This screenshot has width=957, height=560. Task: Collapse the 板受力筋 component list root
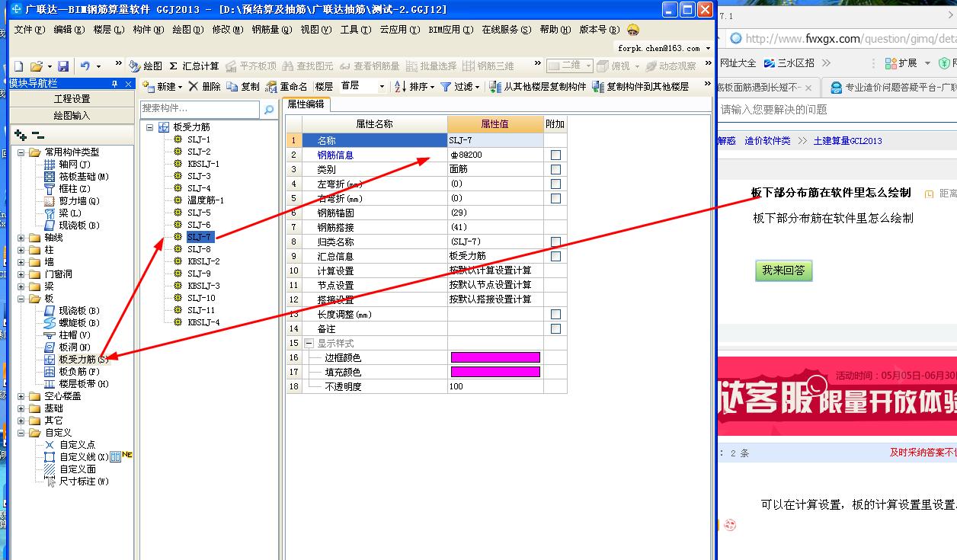coord(149,127)
